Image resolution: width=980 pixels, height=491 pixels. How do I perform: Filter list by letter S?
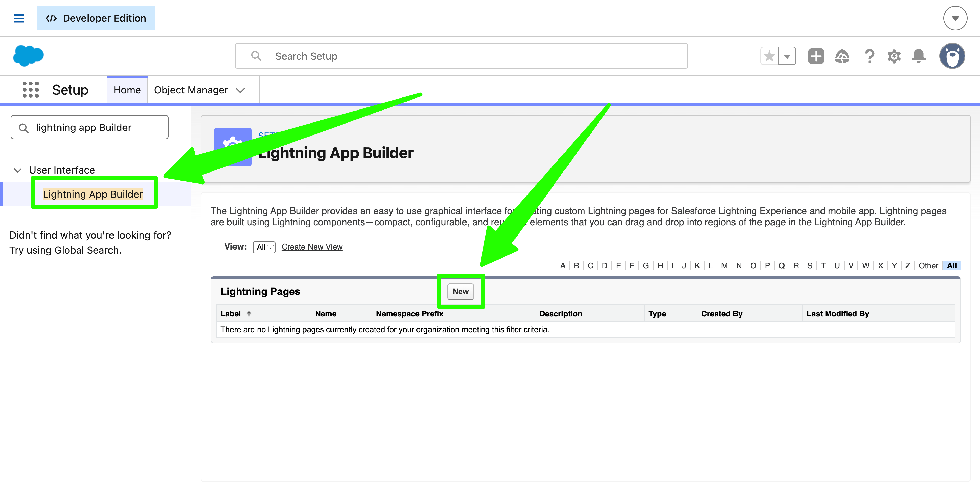[x=810, y=265]
